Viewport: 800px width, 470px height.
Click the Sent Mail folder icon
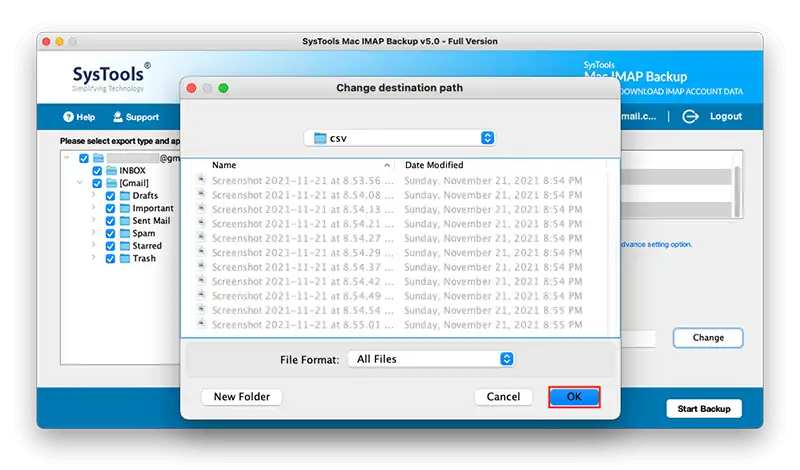(x=125, y=220)
